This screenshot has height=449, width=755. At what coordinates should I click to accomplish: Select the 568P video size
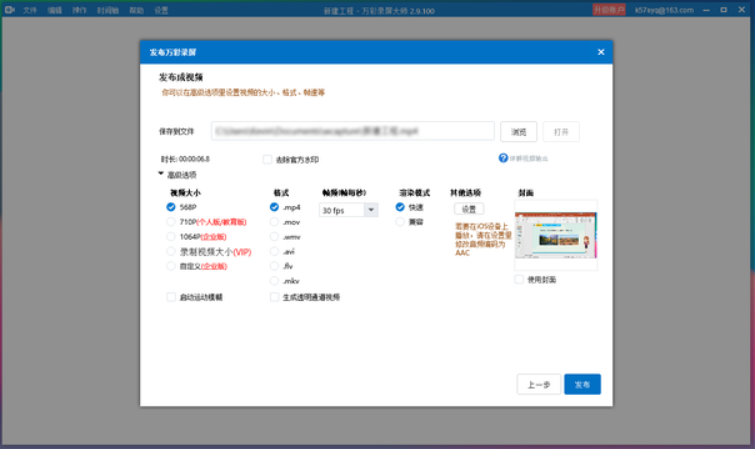coord(170,207)
